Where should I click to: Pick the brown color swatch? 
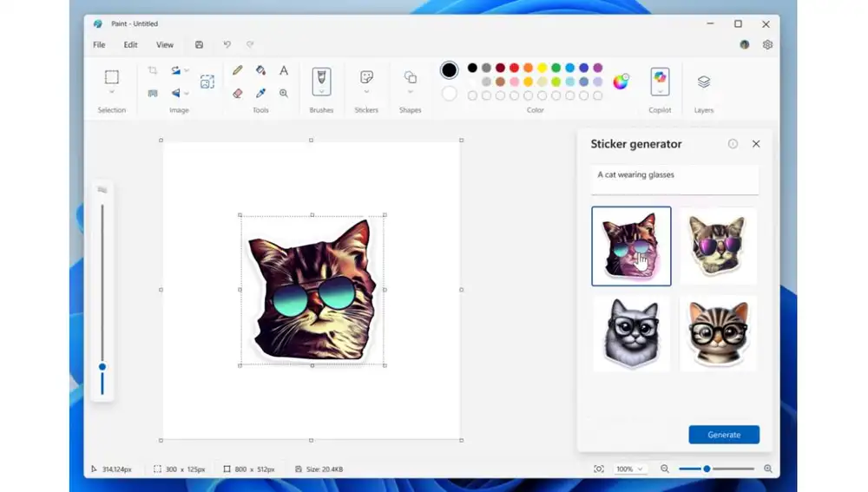tap(500, 82)
